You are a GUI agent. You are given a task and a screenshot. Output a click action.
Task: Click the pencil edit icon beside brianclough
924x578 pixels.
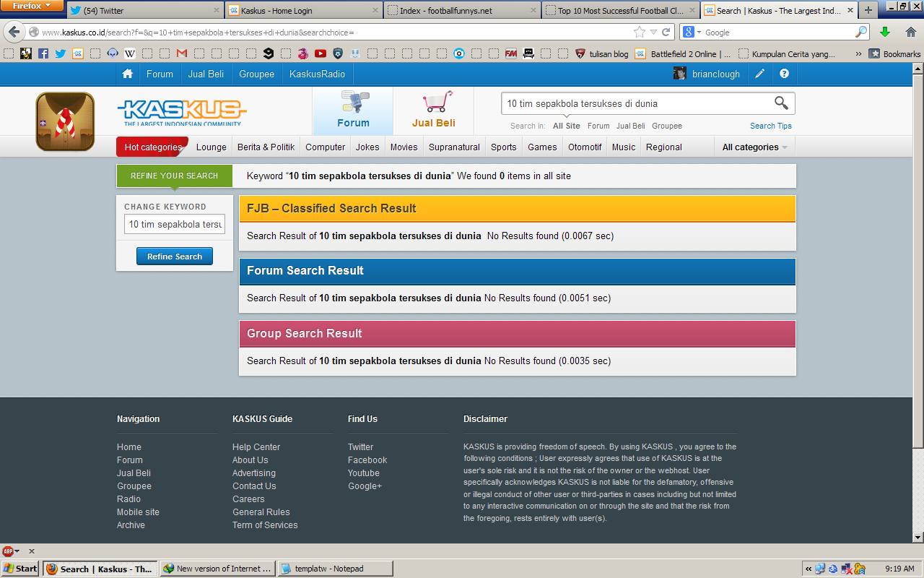[760, 74]
